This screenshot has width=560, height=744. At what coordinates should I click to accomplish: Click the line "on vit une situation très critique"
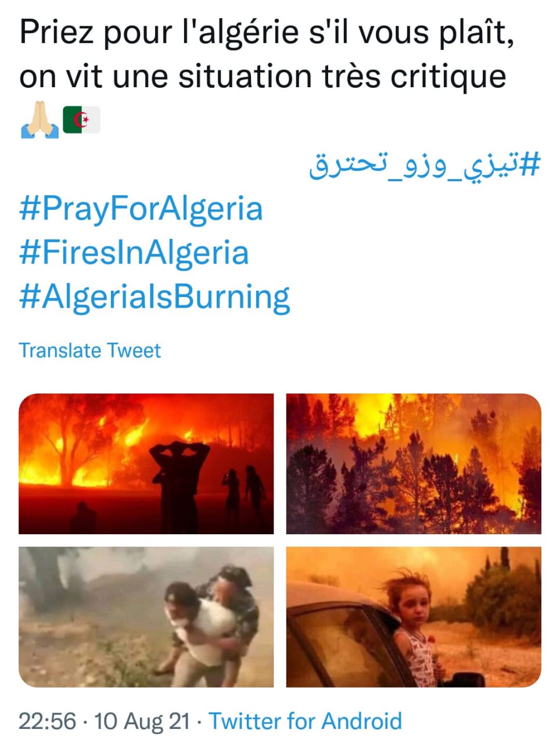point(263,77)
